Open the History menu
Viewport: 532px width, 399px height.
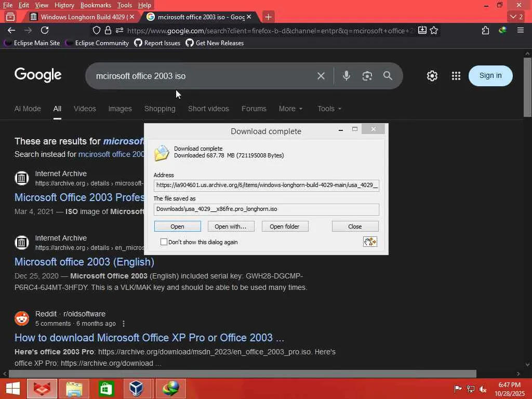pos(64,5)
